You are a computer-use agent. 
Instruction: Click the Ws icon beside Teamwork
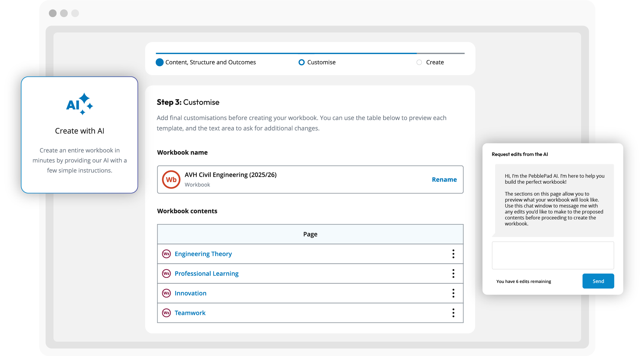click(166, 313)
